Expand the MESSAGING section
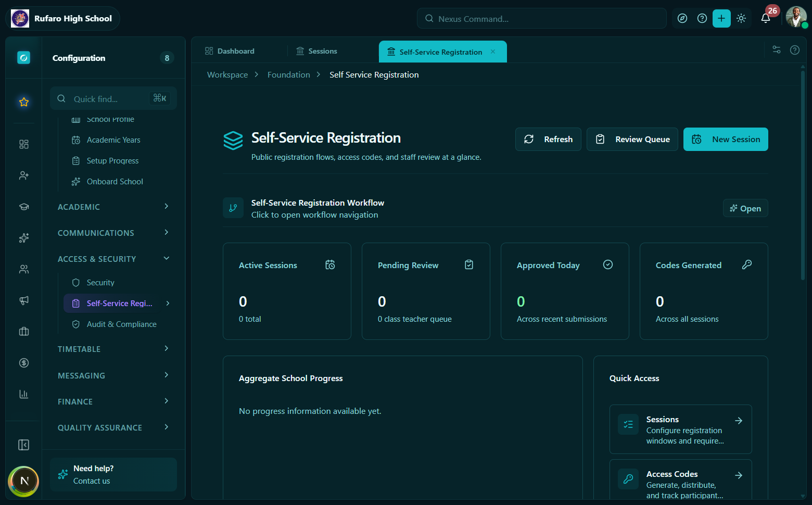This screenshot has height=505, width=812. coord(113,375)
